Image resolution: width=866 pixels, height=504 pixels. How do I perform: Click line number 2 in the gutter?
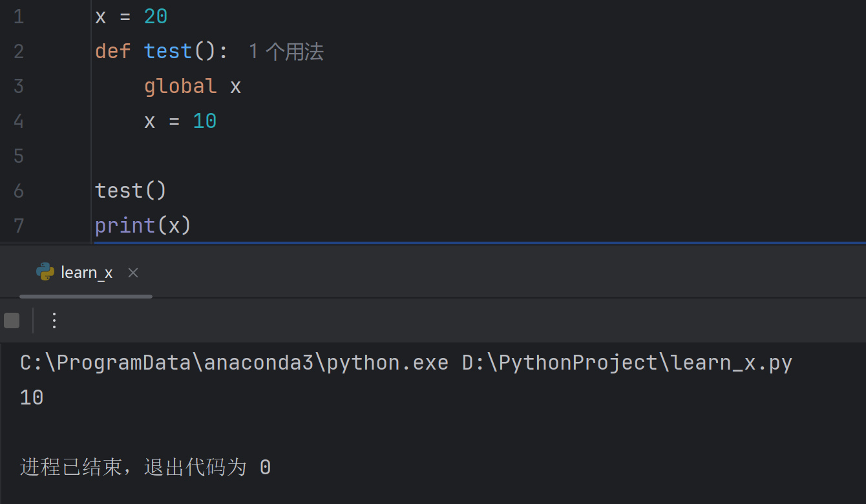(18, 52)
